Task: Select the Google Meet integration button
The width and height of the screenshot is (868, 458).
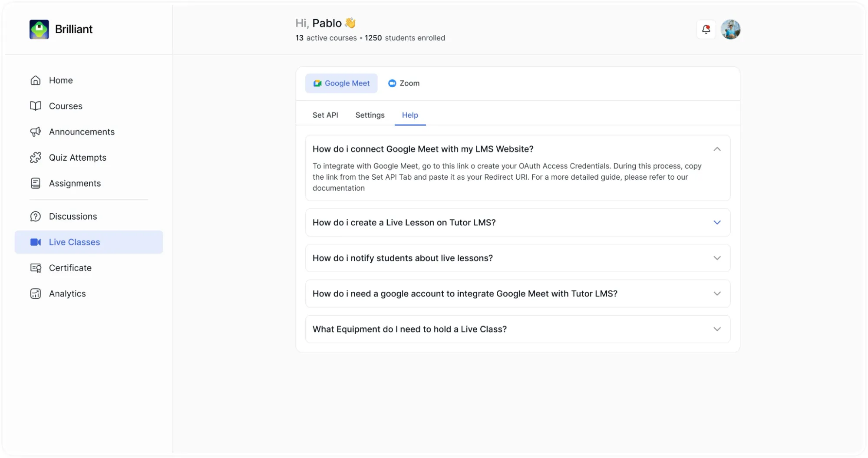Action: click(341, 83)
